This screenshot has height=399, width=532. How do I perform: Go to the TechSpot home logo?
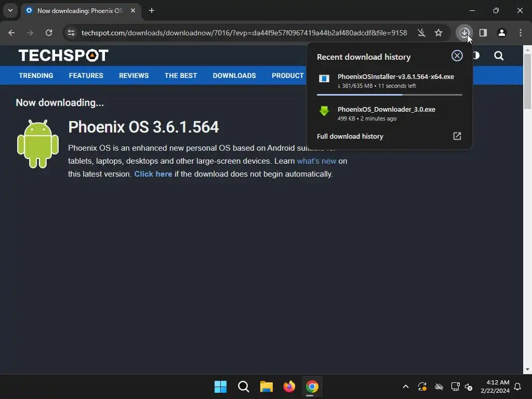coord(63,55)
